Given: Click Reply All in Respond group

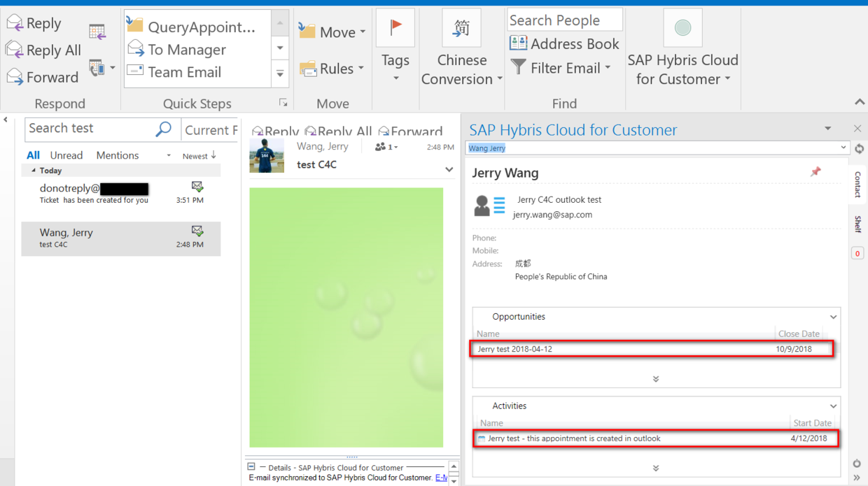Looking at the screenshot, I should click(43, 50).
